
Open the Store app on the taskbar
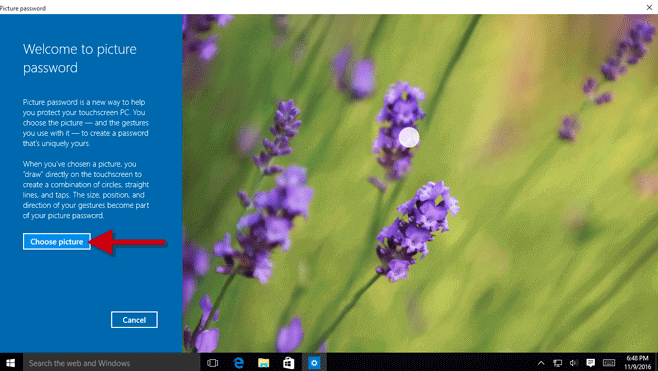coord(289,363)
